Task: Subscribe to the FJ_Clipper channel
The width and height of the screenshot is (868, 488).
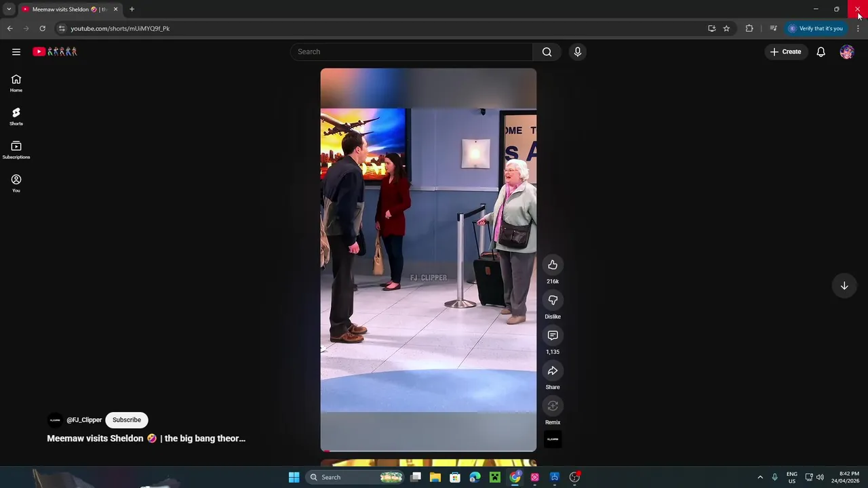Action: 127,420
